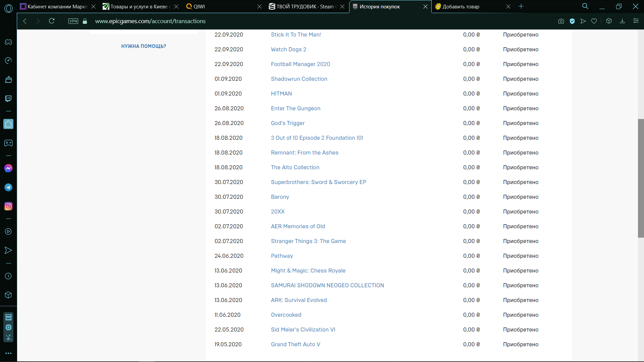
Task: Open My Flow sidebar icon
Action: (8, 250)
